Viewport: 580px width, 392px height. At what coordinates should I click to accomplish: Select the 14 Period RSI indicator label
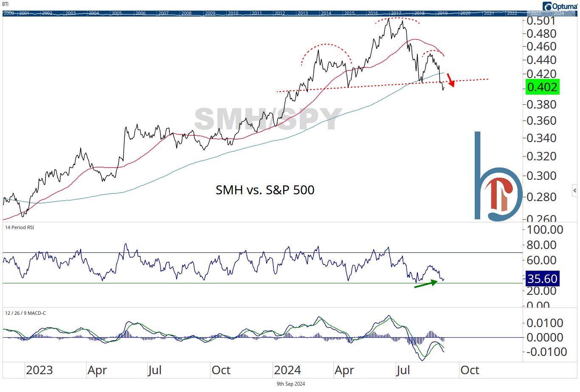coord(20,227)
